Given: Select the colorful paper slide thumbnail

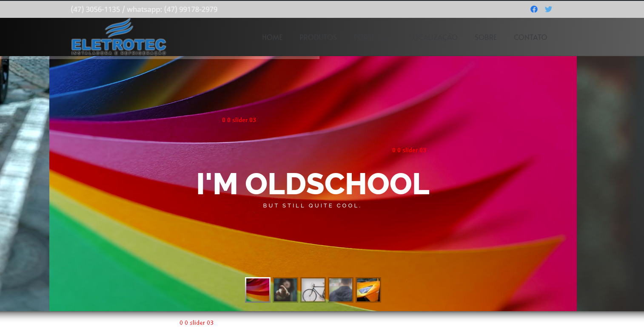Looking at the screenshot, I should [x=258, y=290].
